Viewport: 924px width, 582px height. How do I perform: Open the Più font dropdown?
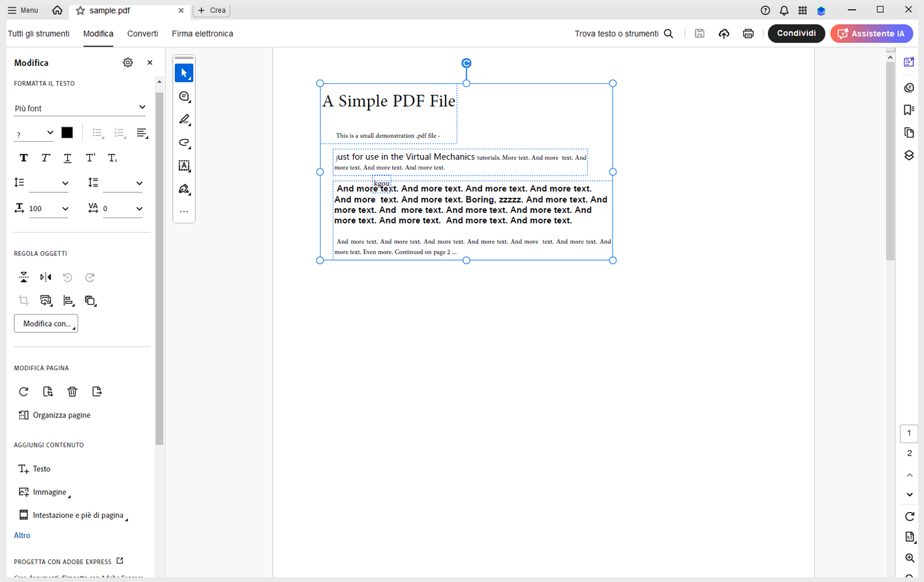80,108
